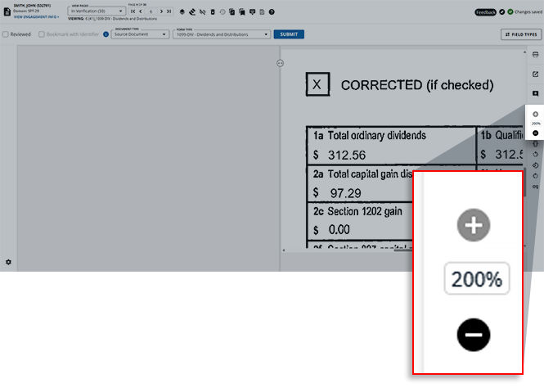This screenshot has width=544, height=392.
Task: Go to the next page
Action: (161, 11)
